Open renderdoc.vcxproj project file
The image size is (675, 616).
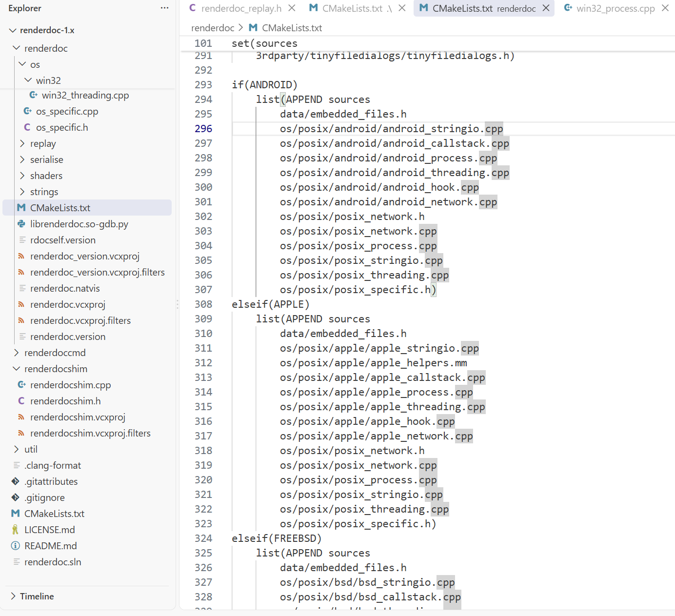tap(68, 304)
